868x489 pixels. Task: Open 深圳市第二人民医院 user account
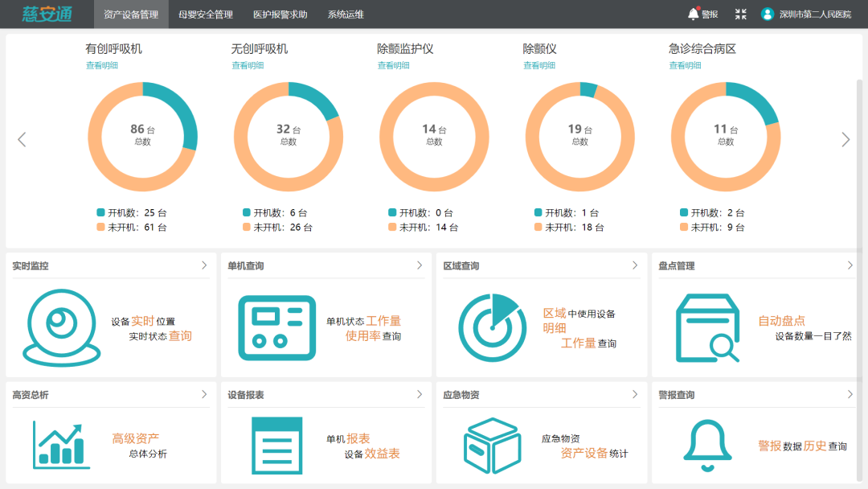(x=806, y=14)
